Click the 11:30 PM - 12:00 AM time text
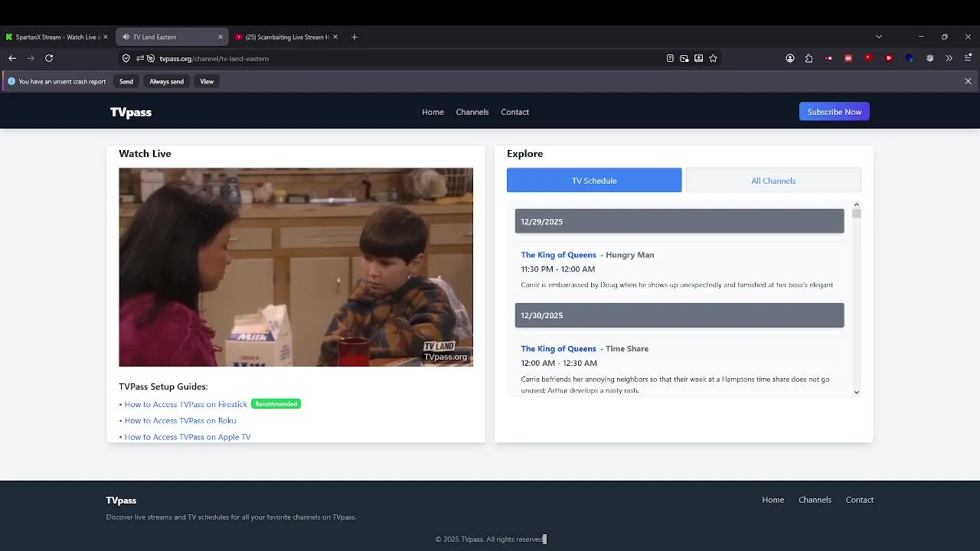The height and width of the screenshot is (551, 980). (558, 269)
